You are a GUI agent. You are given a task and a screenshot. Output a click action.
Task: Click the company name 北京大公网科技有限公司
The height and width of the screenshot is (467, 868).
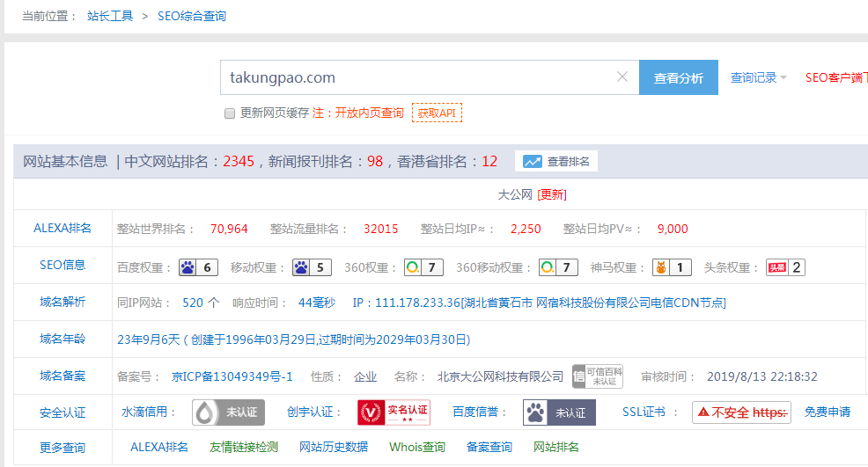pos(500,376)
